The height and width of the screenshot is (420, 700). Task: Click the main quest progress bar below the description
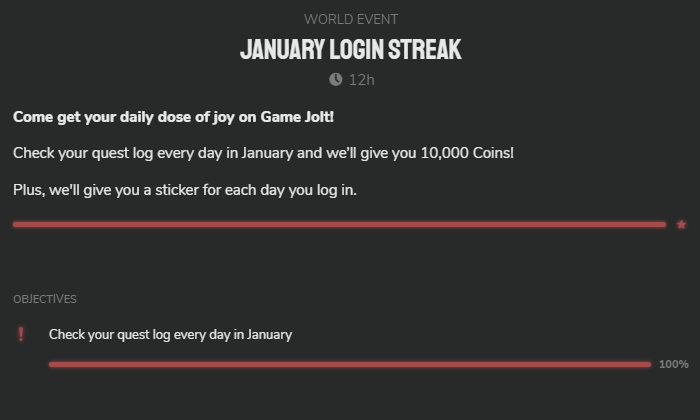pyautogui.click(x=339, y=225)
